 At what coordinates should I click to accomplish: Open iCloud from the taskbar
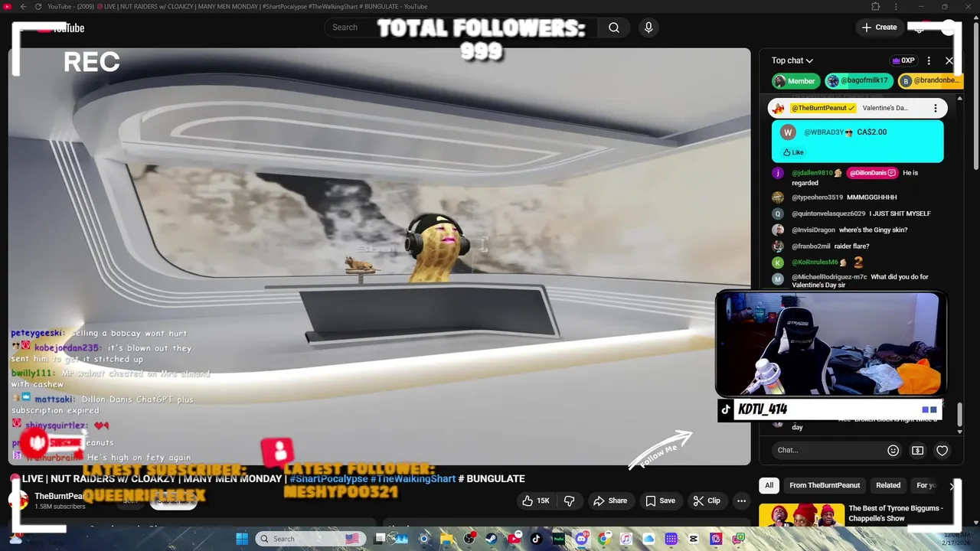pyautogui.click(x=648, y=539)
